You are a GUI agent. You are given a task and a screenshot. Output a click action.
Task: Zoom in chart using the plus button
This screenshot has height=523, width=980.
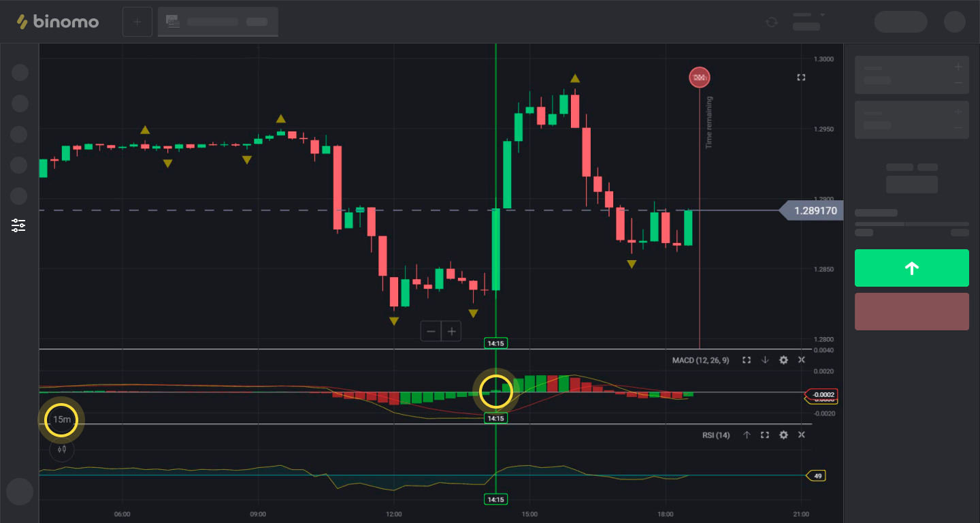(451, 332)
